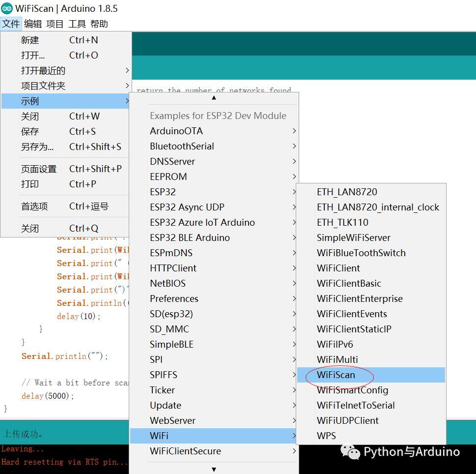Viewport: 476px width, 474px height.
Task: Open the 帮助 menu
Action: click(99, 24)
